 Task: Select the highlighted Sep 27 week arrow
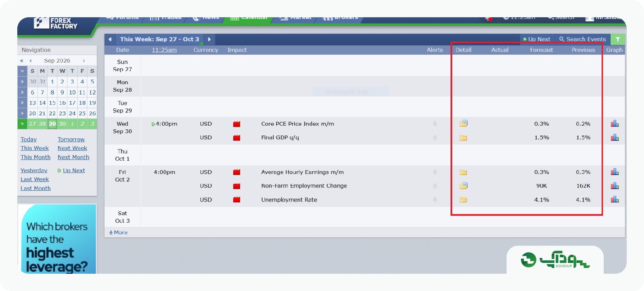pyautogui.click(x=22, y=124)
